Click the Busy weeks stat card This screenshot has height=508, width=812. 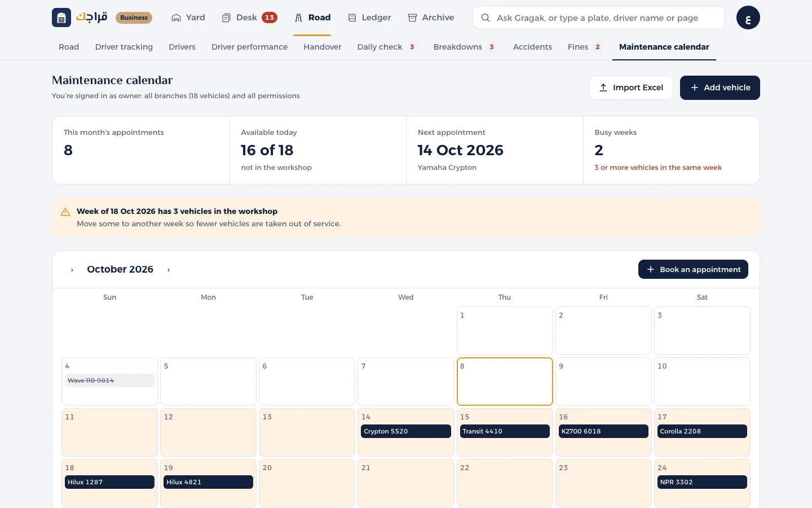[671, 150]
